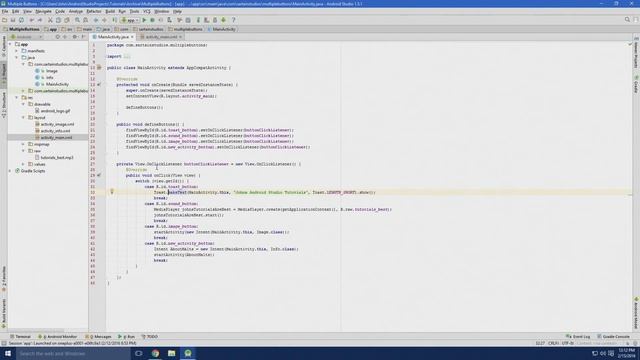Viewport: 640px width, 360px height.
Task: Click the question mark Help icon
Action: click(233, 20)
